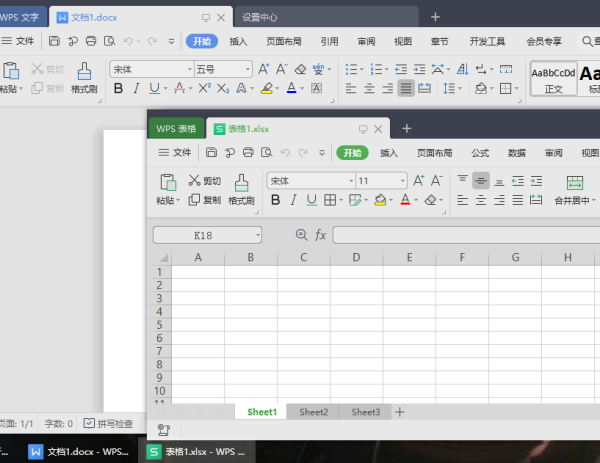Decrease indent in WPS Writer paragraph group
The height and width of the screenshot is (463, 600).
[401, 69]
